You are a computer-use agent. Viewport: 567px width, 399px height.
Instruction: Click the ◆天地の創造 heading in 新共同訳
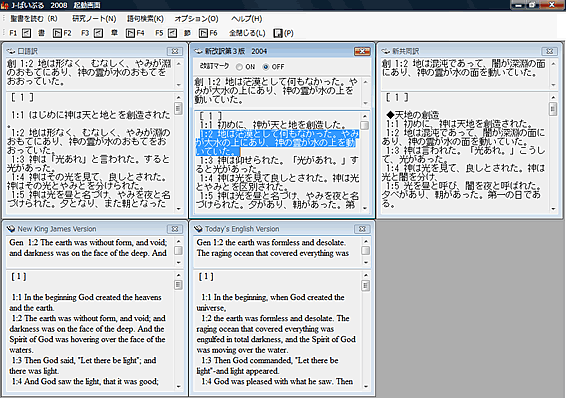coord(413,115)
